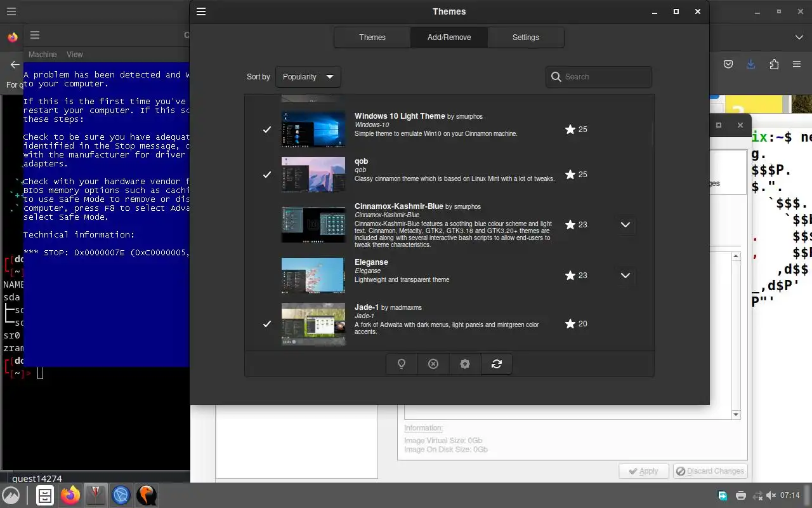Open the suit-and-tie app in taskbar
This screenshot has height=508, width=812.
(x=96, y=495)
